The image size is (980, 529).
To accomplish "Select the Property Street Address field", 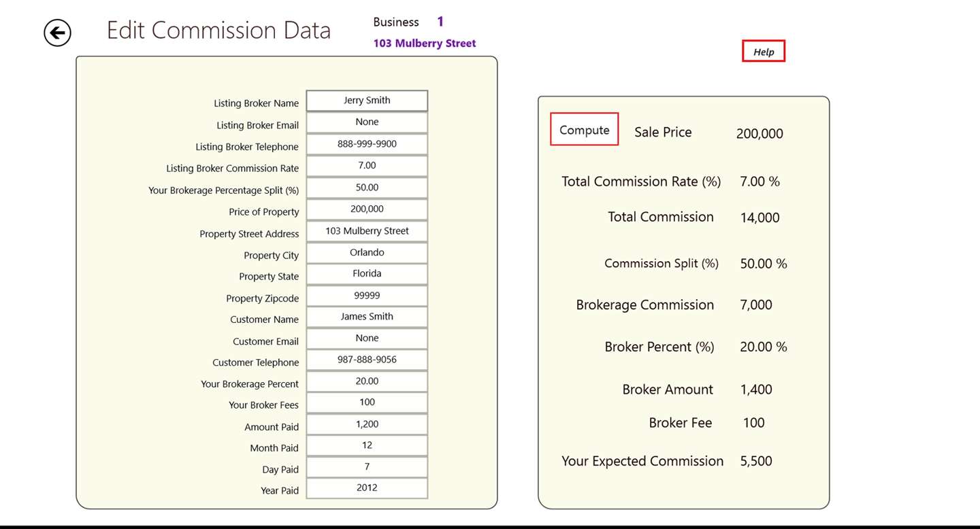I will tap(367, 231).
